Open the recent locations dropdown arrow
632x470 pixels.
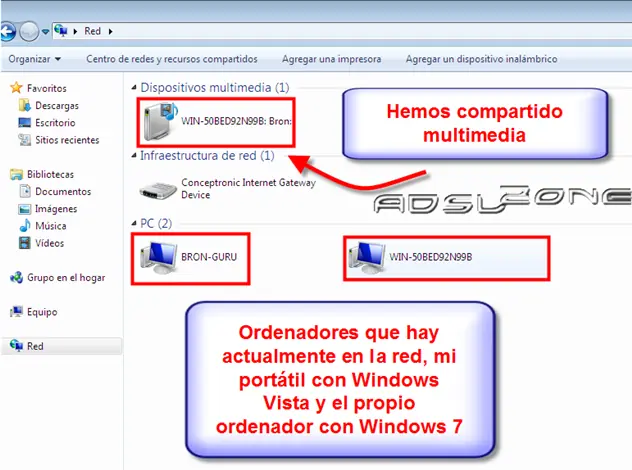pyautogui.click(x=45, y=31)
